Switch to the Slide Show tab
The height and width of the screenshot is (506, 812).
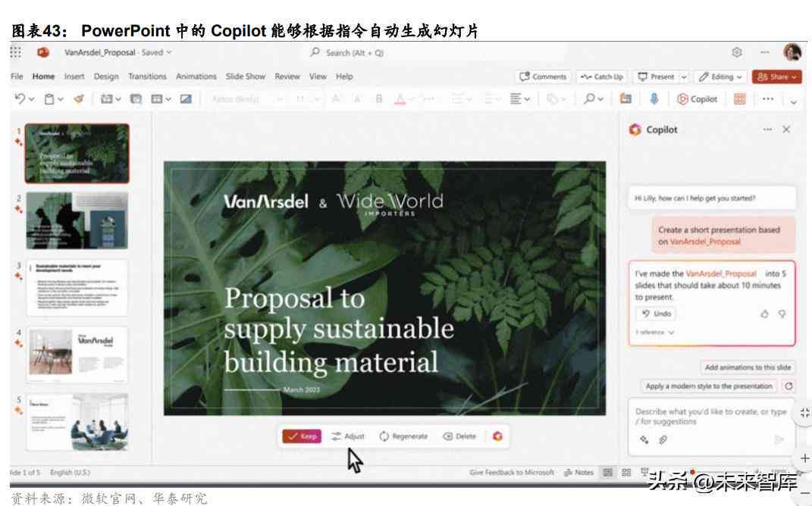click(x=246, y=76)
